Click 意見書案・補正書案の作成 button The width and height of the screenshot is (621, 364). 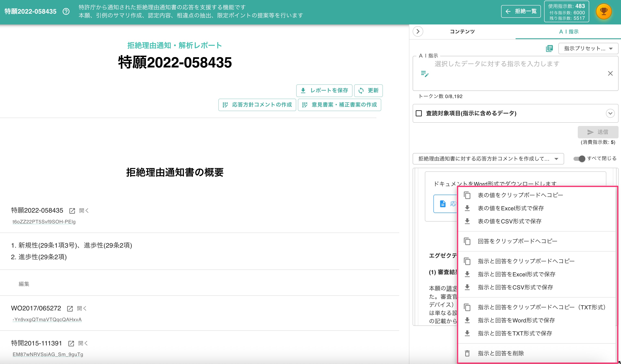point(339,105)
